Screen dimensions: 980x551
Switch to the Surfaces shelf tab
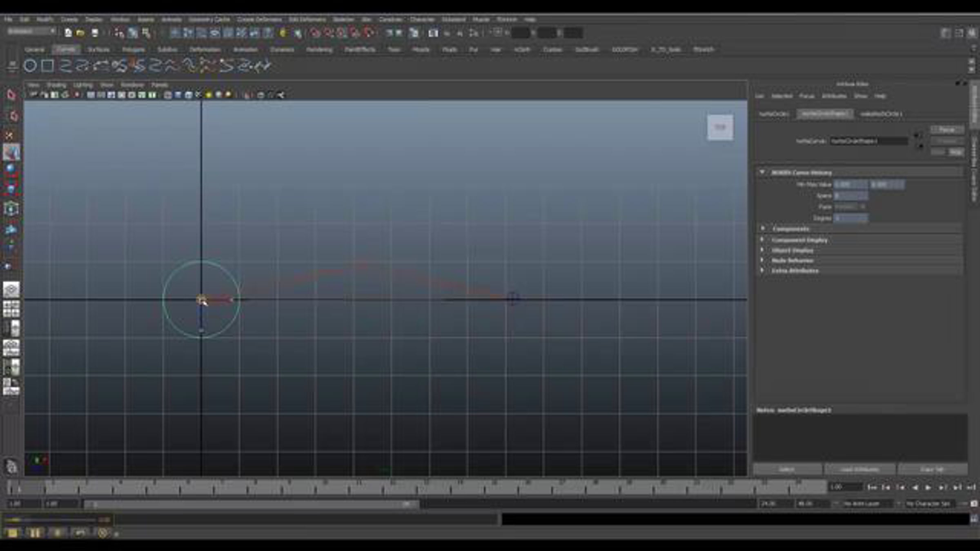click(x=98, y=49)
